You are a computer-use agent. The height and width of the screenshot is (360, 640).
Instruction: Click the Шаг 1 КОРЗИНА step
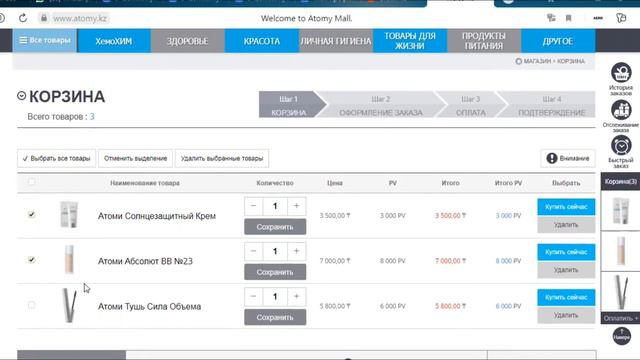point(289,105)
